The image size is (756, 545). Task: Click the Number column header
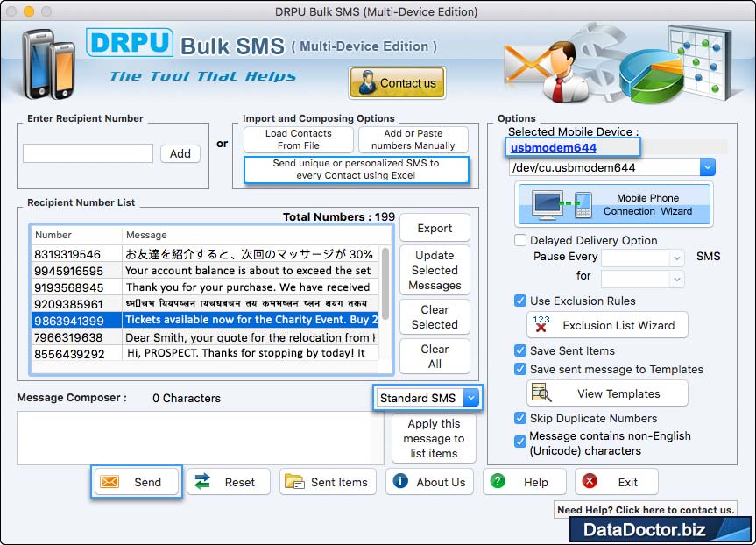click(x=77, y=235)
